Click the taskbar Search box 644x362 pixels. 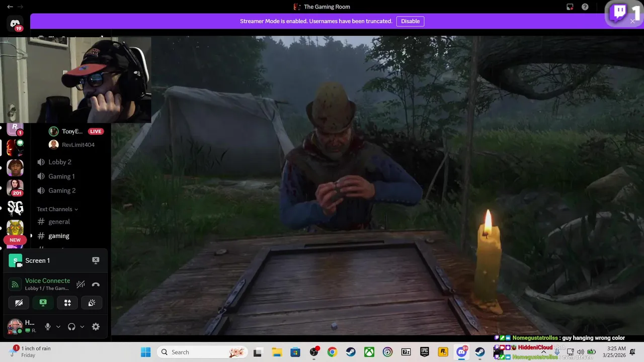point(202,352)
